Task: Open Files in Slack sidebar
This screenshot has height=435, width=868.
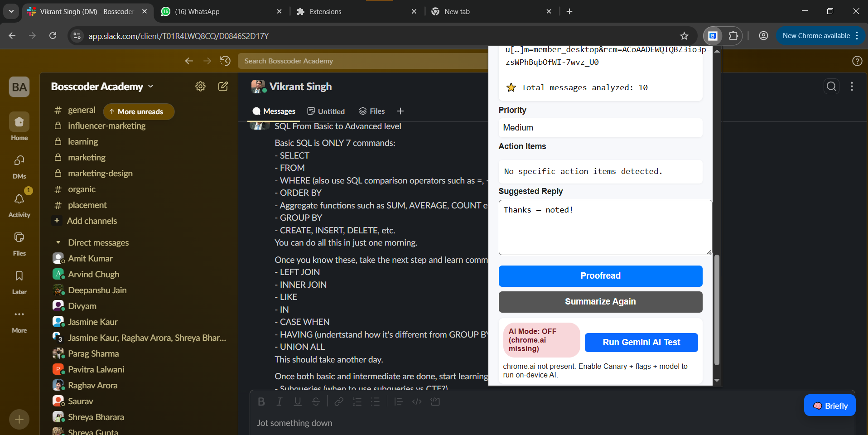Action: (x=19, y=243)
